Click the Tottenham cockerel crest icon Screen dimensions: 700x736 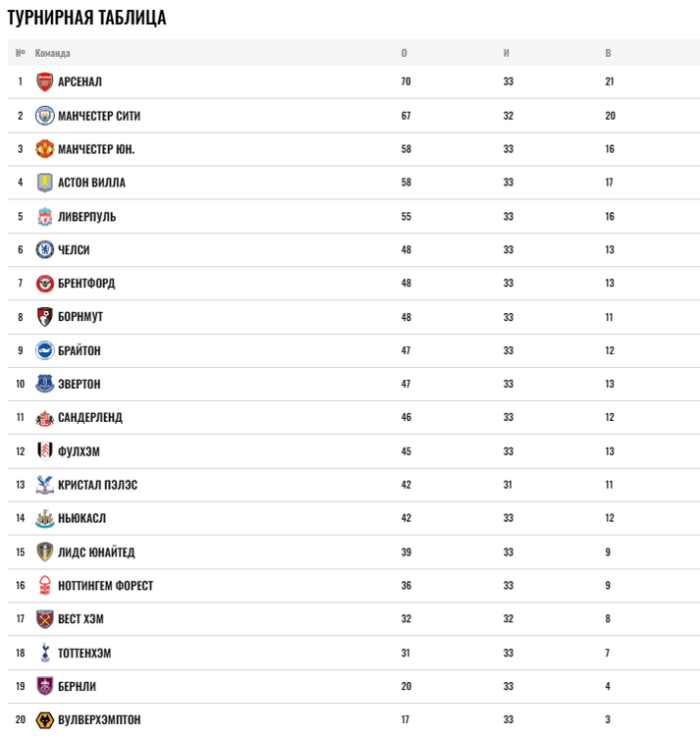44,653
